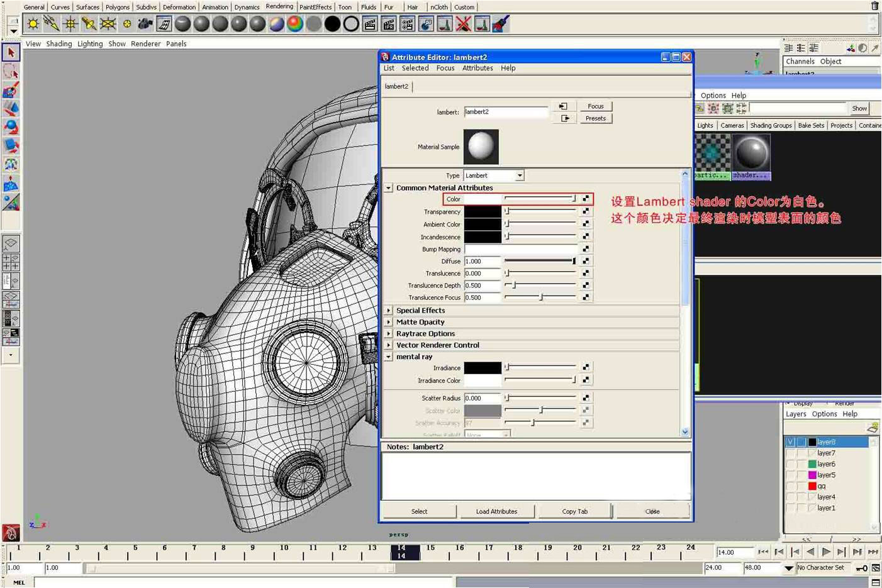The width and height of the screenshot is (882, 588).
Task: Click the create new layer icon
Action: coord(872,428)
